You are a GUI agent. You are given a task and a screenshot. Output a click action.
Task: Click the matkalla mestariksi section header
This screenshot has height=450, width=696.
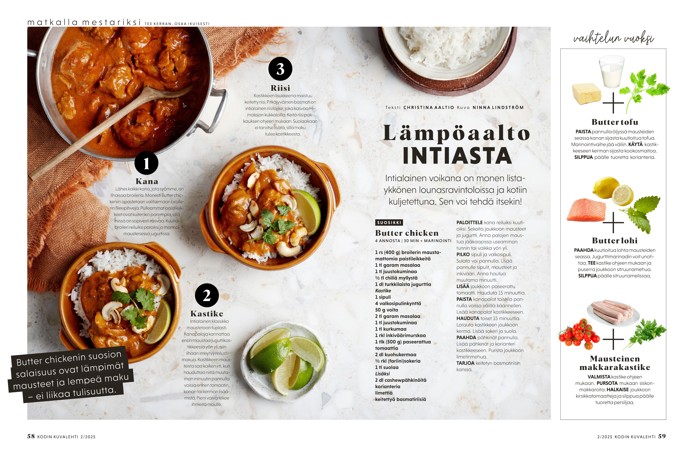(84, 22)
